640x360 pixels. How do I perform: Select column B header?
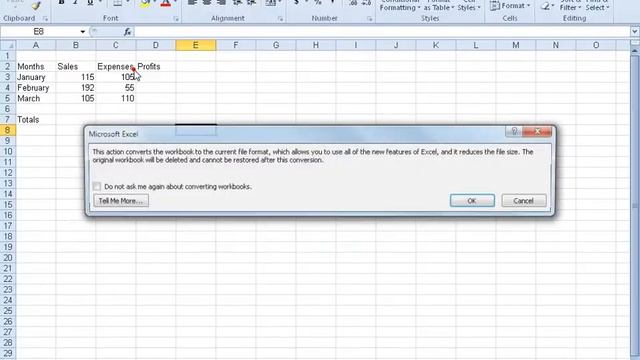coord(76,45)
